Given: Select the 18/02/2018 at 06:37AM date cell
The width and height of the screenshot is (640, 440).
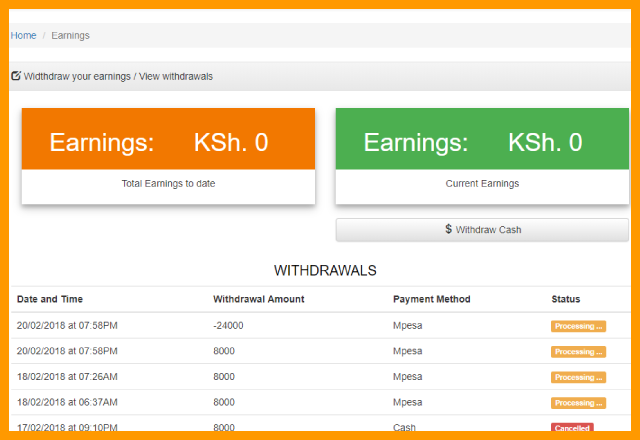Looking at the screenshot, I should (x=67, y=403).
